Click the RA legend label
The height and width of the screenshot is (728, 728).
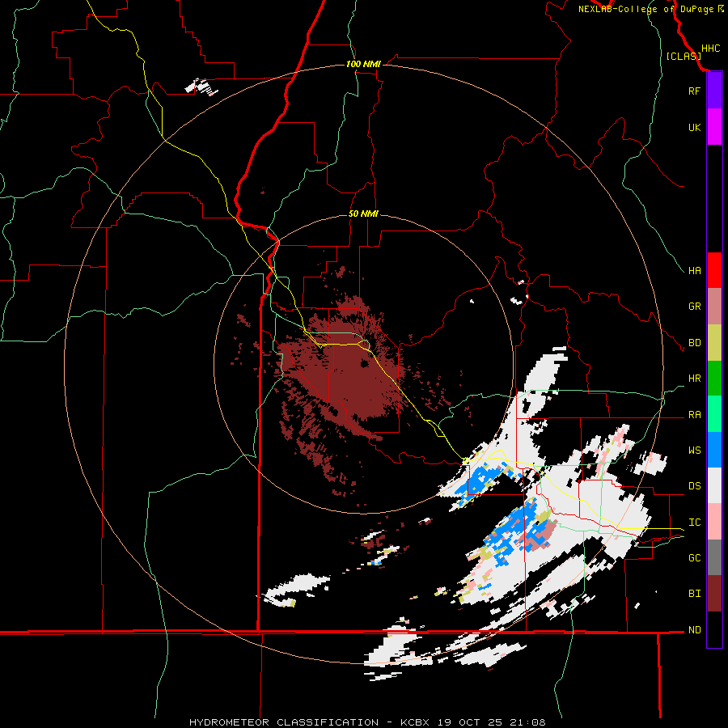[x=694, y=415]
